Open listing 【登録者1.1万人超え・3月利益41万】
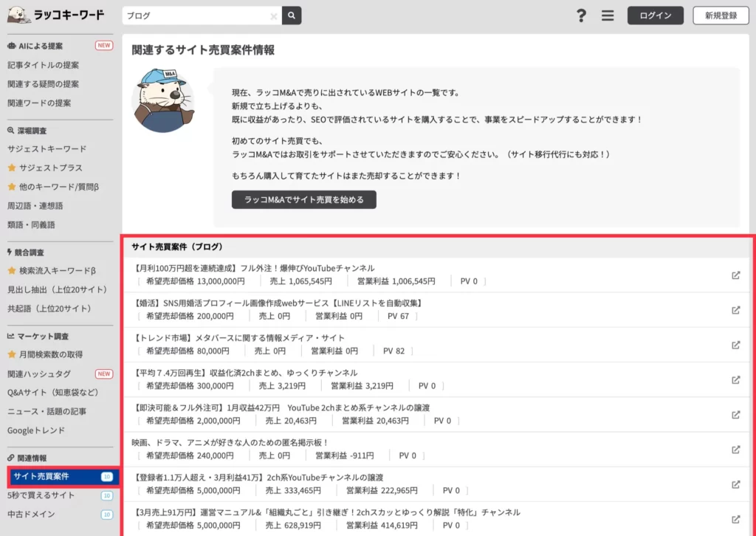This screenshot has width=756, height=536. [258, 478]
